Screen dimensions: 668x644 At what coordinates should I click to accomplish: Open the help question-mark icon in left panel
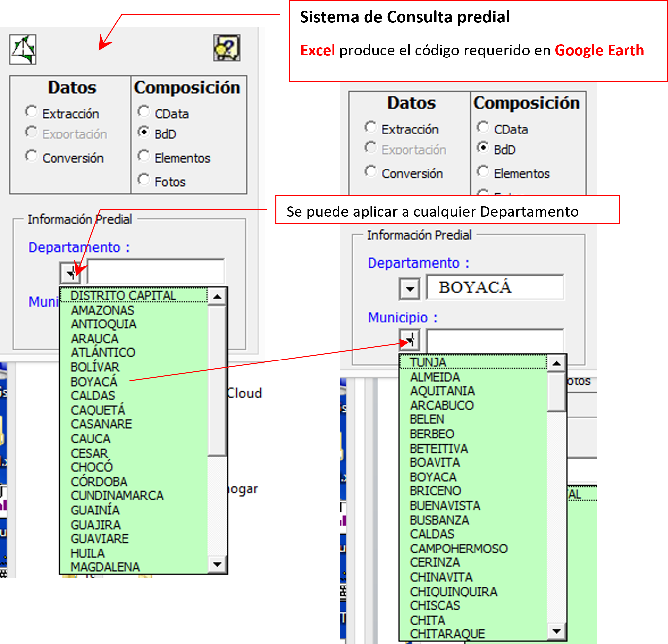[x=227, y=48]
